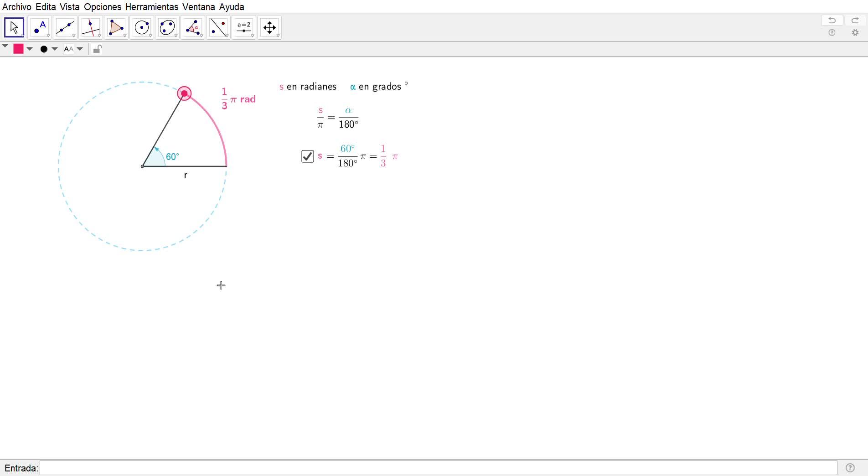Choose the Line through two points tool
The width and height of the screenshot is (868, 476).
point(65,28)
